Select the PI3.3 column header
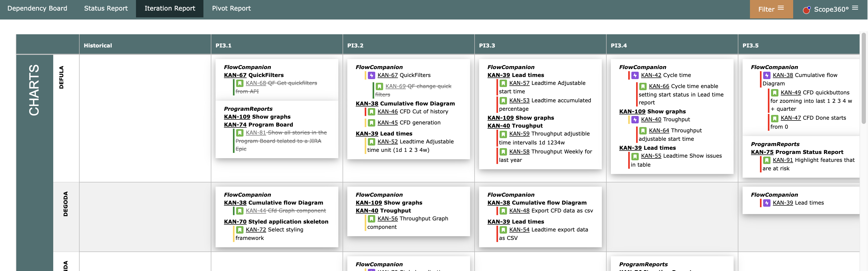The width and height of the screenshot is (868, 271). (540, 44)
